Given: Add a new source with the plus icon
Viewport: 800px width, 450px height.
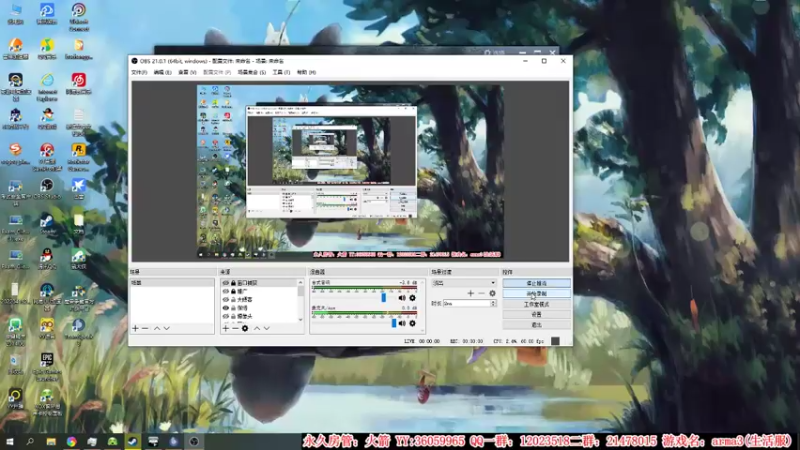Looking at the screenshot, I should tap(226, 328).
